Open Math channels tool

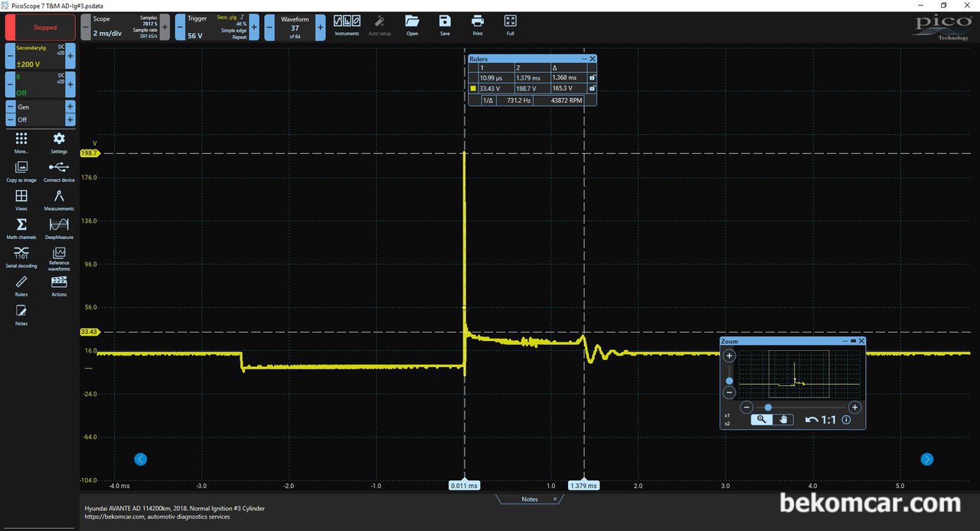[21, 228]
